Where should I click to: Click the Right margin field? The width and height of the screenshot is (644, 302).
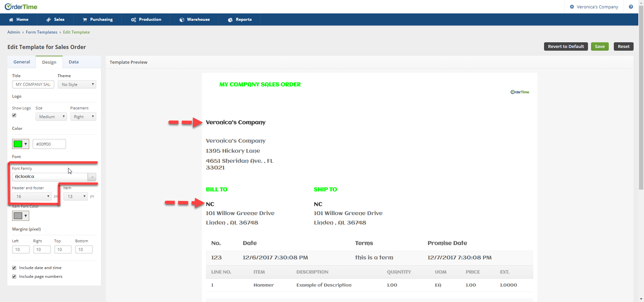(x=42, y=250)
